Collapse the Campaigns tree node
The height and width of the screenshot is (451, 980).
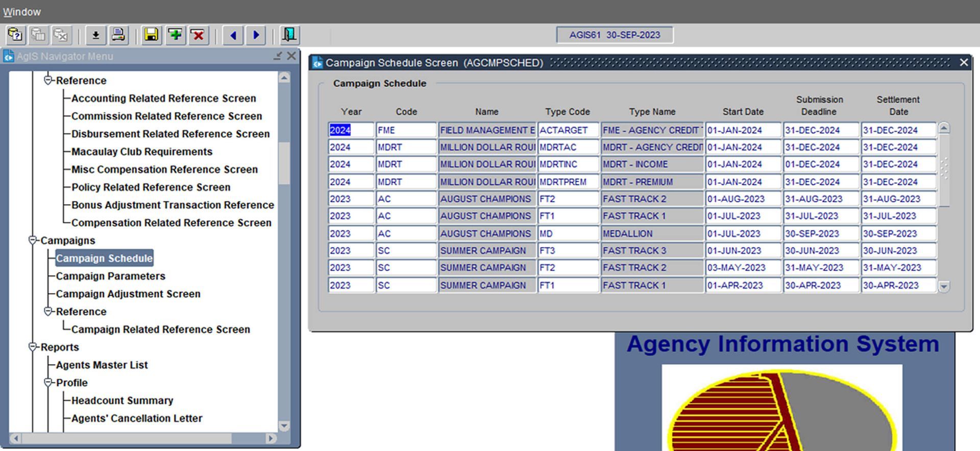point(33,240)
